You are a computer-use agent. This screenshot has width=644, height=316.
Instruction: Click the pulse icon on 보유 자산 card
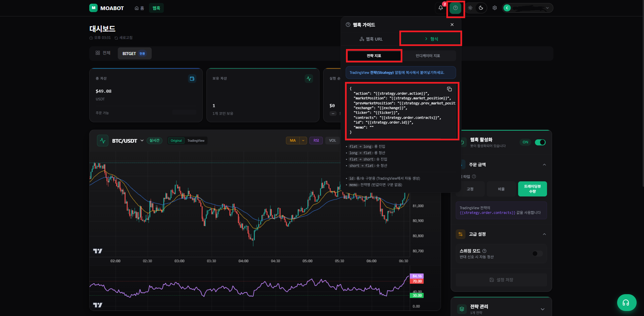click(x=309, y=79)
